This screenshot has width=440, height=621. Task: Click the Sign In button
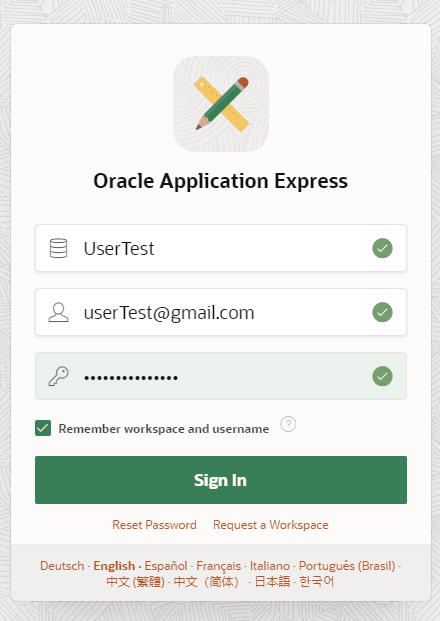221,480
